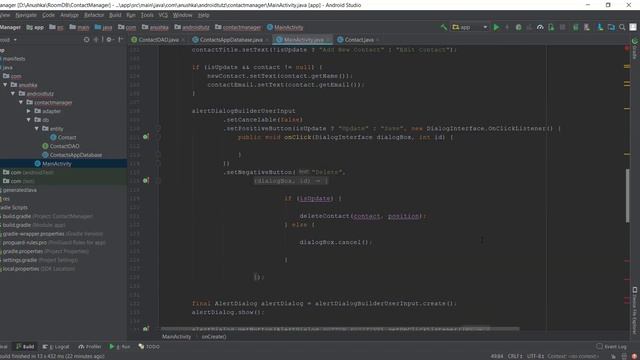Close the Contact.java tab
This screenshot has width=640, height=360.
pyautogui.click(x=378, y=40)
